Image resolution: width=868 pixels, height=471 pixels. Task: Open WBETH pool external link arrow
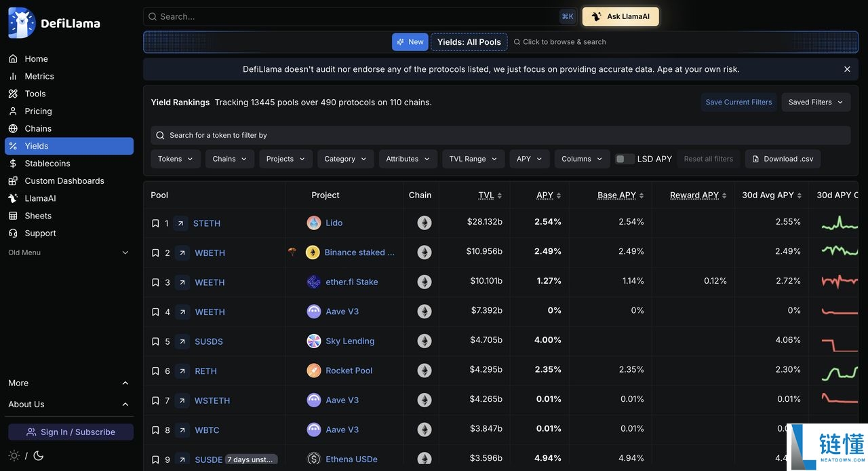coord(182,253)
